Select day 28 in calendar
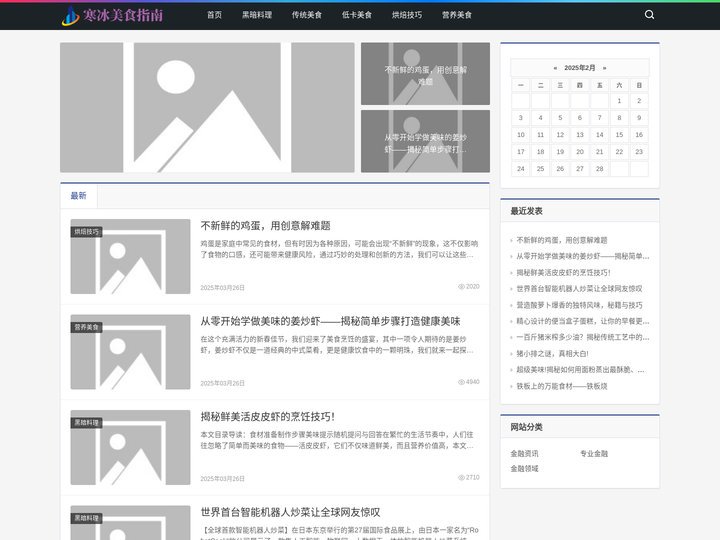Viewport: 720px width, 540px height. pyautogui.click(x=599, y=169)
